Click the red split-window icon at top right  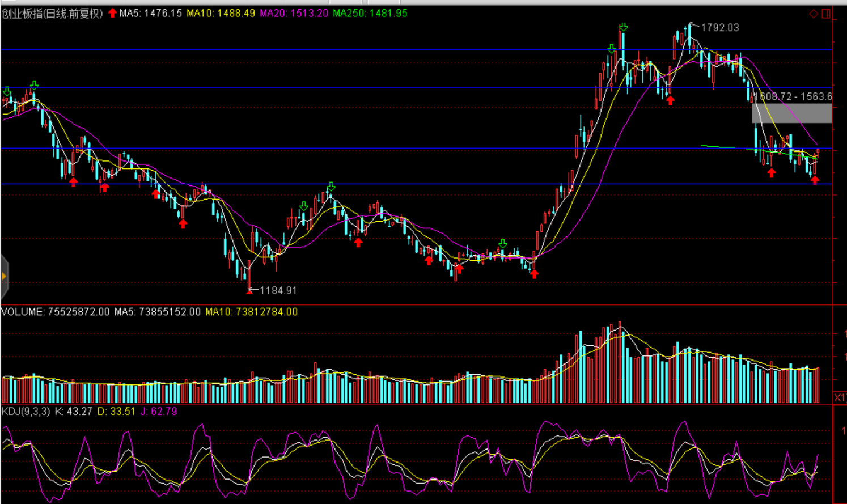826,14
